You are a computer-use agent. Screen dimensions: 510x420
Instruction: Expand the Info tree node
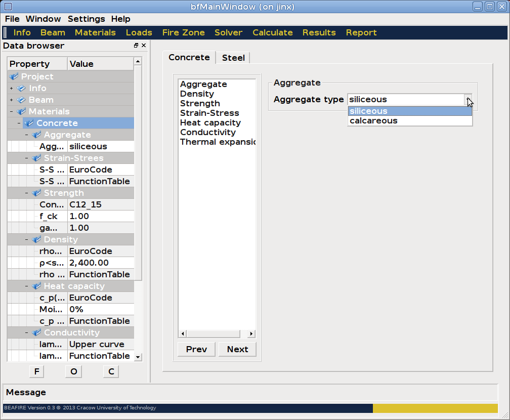coord(11,89)
